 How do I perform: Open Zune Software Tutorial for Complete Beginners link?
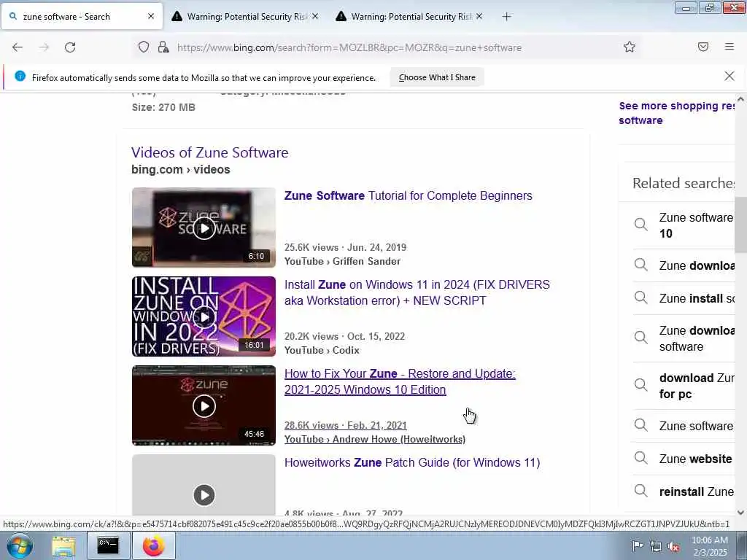point(409,195)
